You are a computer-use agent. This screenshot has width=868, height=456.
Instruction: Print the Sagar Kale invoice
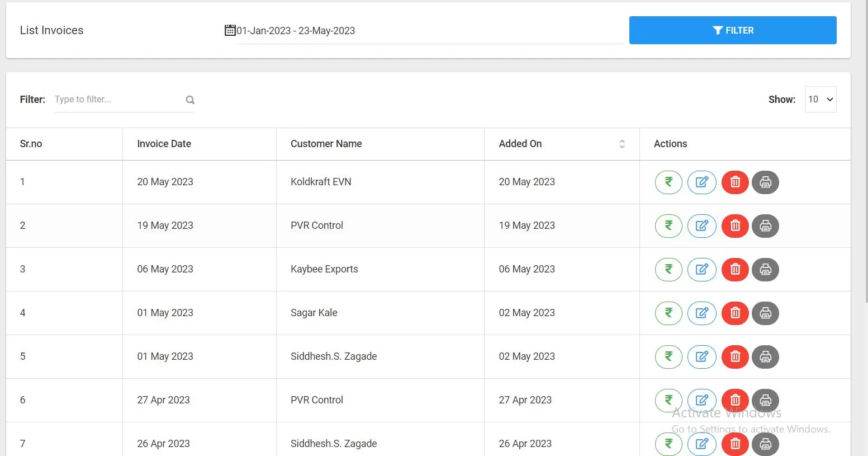766,313
